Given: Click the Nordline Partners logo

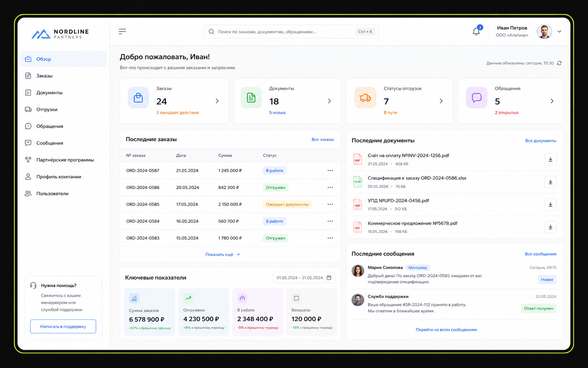Looking at the screenshot, I should tap(60, 34).
